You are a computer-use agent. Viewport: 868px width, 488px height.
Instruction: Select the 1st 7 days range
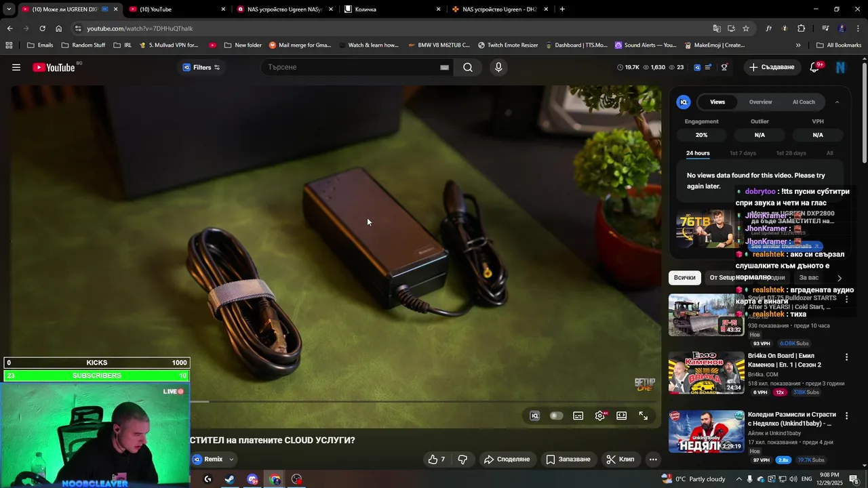click(x=743, y=153)
